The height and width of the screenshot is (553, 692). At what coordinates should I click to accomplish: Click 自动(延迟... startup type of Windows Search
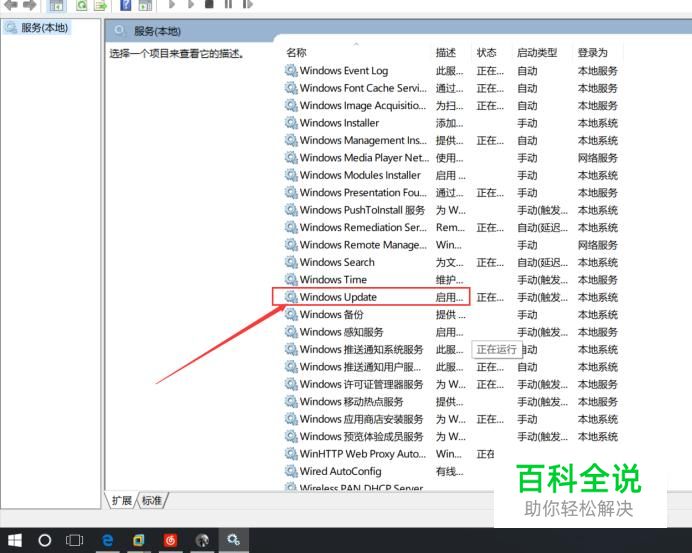click(x=542, y=263)
